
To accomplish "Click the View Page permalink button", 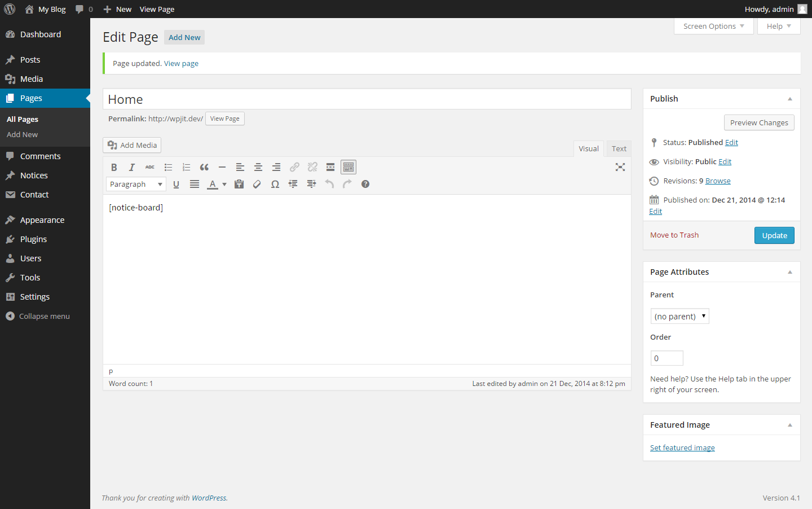I will [x=225, y=119].
